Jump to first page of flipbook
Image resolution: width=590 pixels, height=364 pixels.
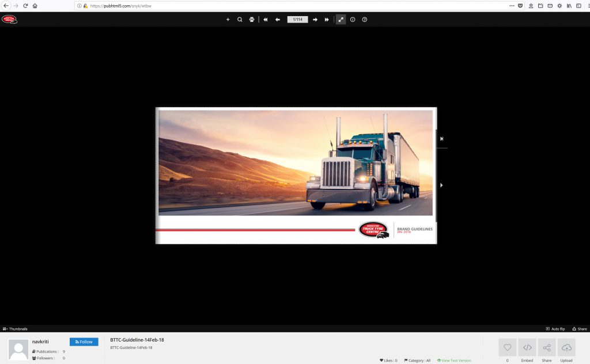click(265, 20)
